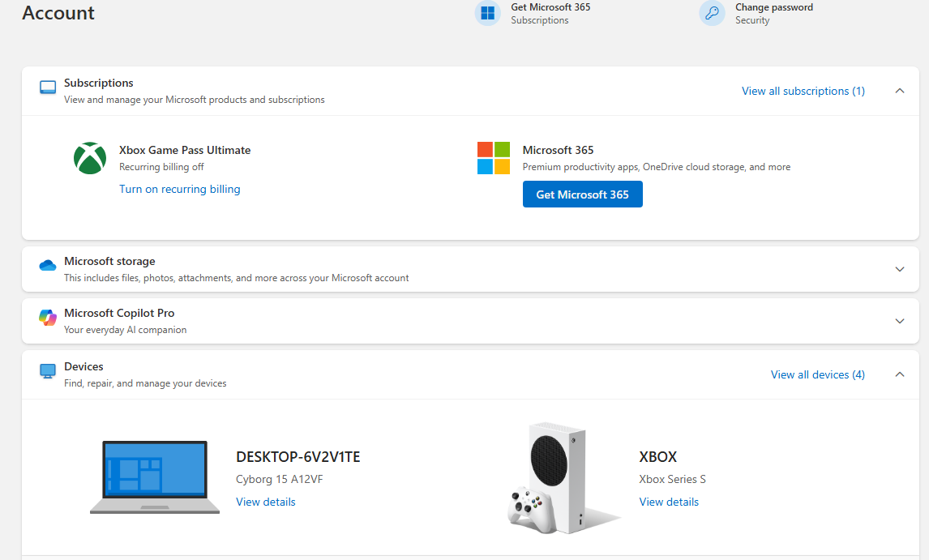Click the Xbox Game Pass Ultimate name

[x=185, y=151]
